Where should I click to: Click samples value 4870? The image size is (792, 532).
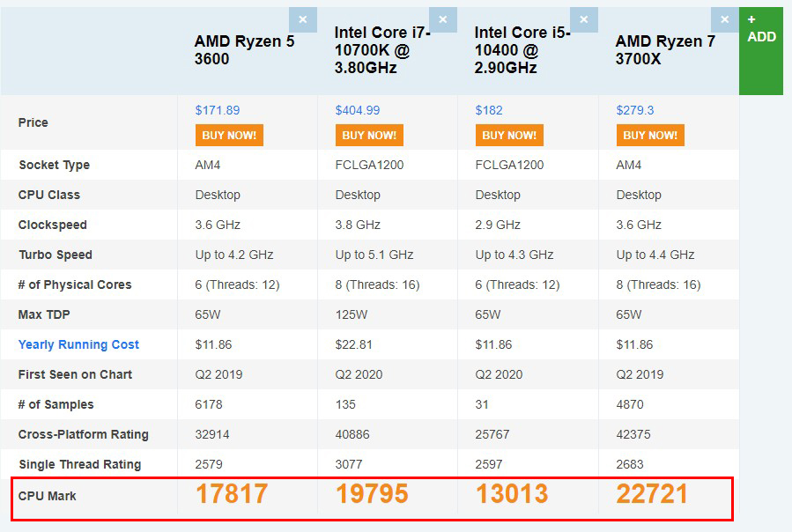click(630, 404)
